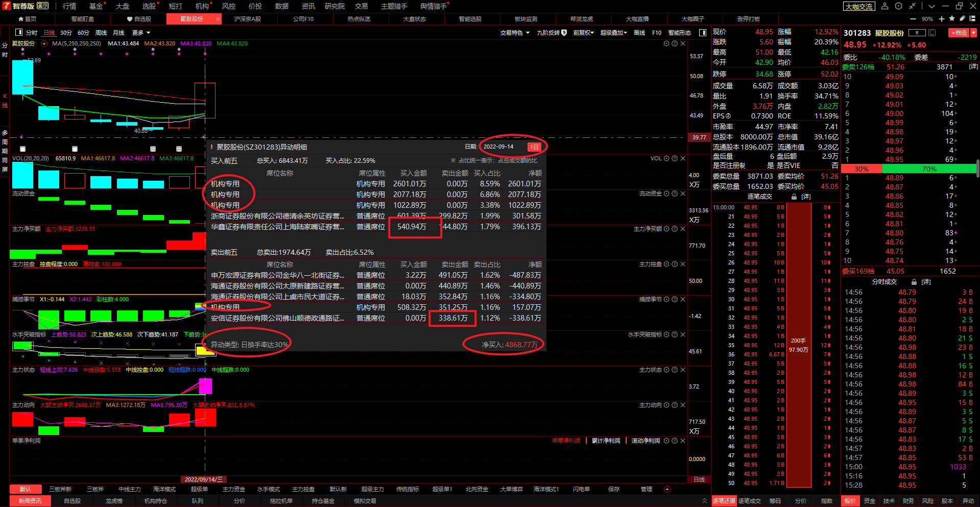Image resolution: width=980 pixels, height=507 pixels.
Task: Open the dropdown arrow next to +自选
Action: [973, 33]
